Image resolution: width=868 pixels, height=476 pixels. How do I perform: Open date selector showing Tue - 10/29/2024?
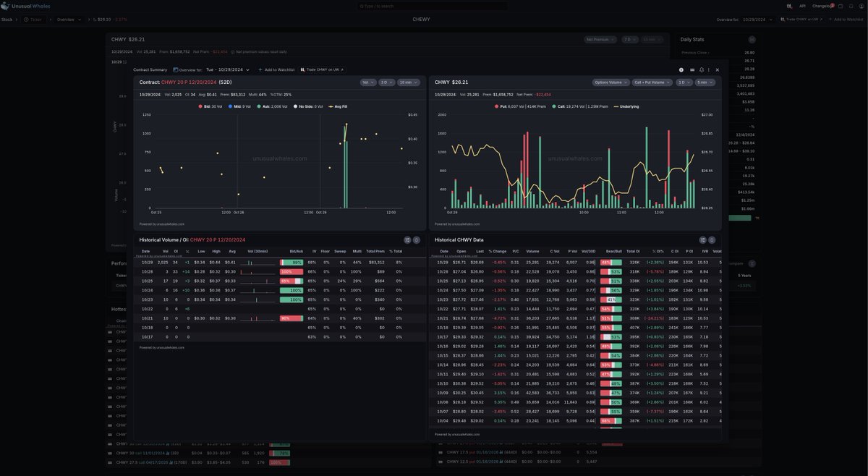tap(228, 69)
